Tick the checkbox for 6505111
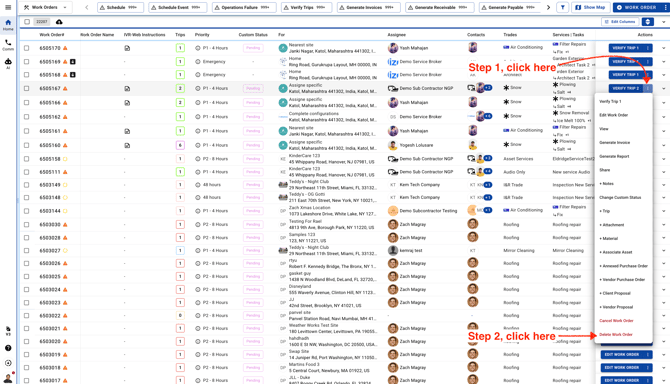The width and height of the screenshot is (670, 384). pos(26,172)
